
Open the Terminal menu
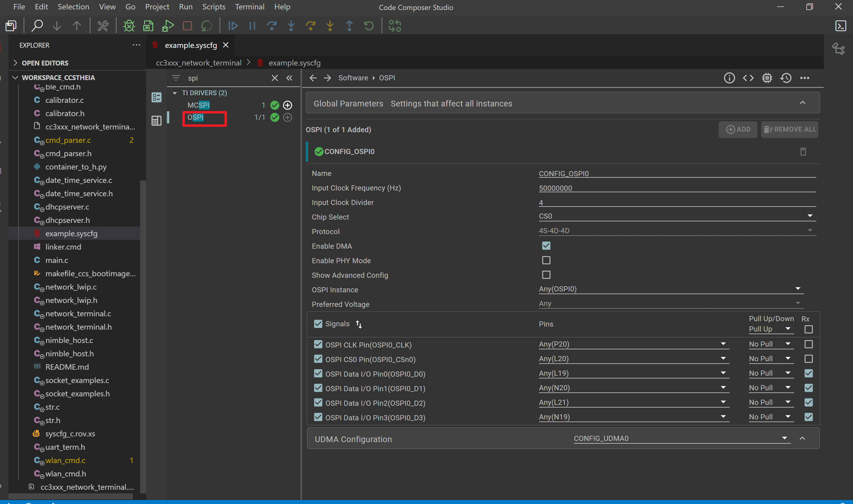tap(250, 7)
